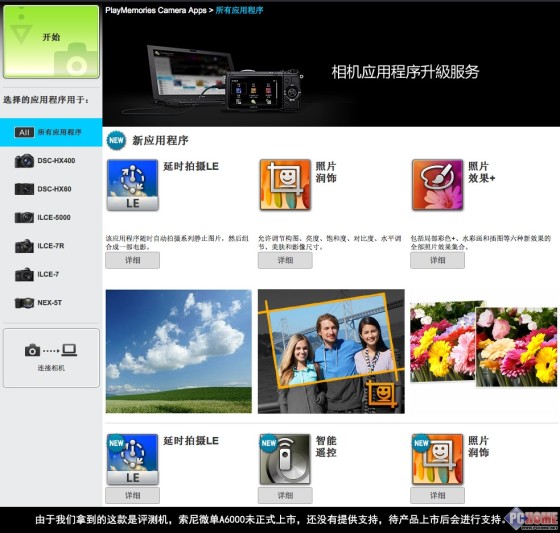Click 详细 under 智能遥控 icon
The width and height of the screenshot is (560, 533).
pyautogui.click(x=285, y=495)
